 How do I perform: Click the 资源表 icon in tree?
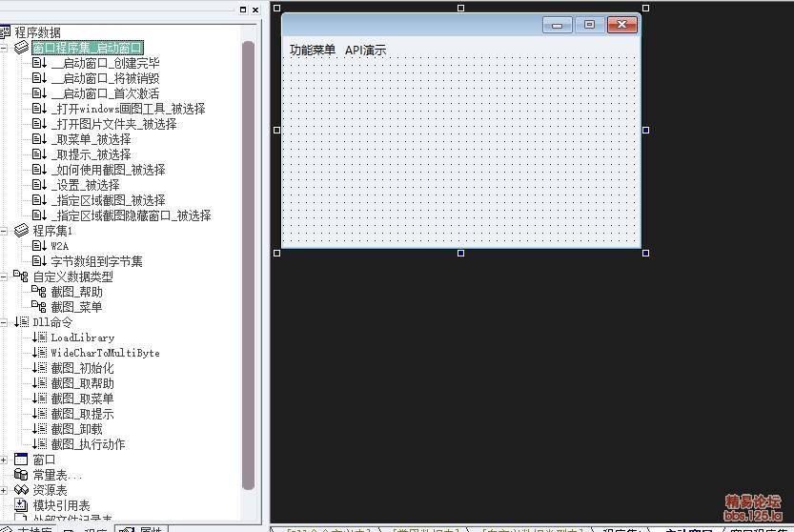[22, 490]
